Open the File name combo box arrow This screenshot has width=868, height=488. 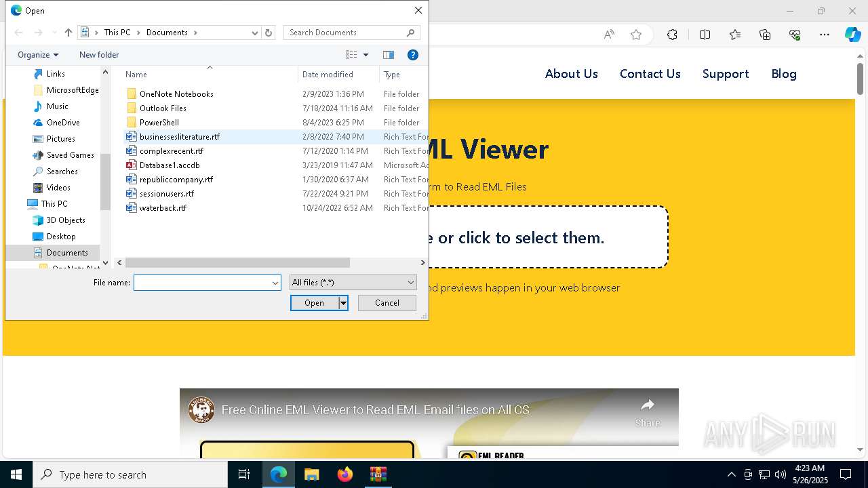pyautogui.click(x=275, y=283)
